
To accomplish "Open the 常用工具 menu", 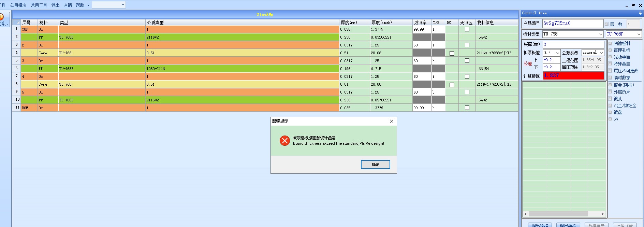I will 39,5.
